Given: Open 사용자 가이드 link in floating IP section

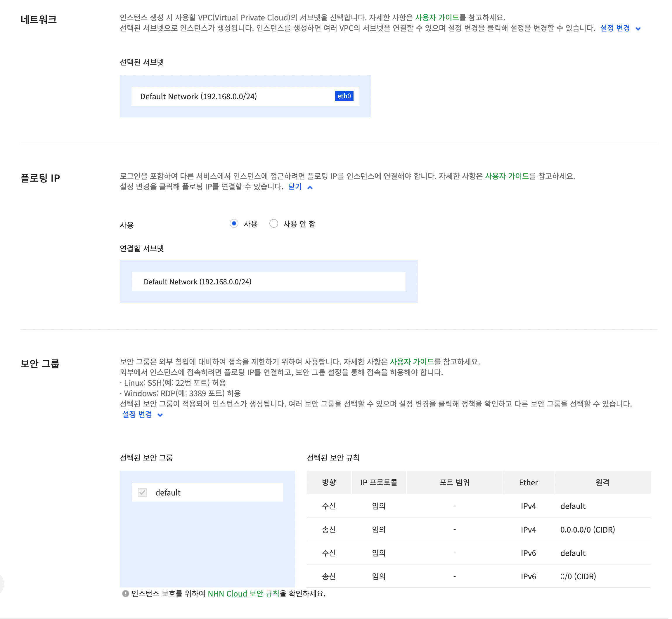Looking at the screenshot, I should [x=507, y=176].
